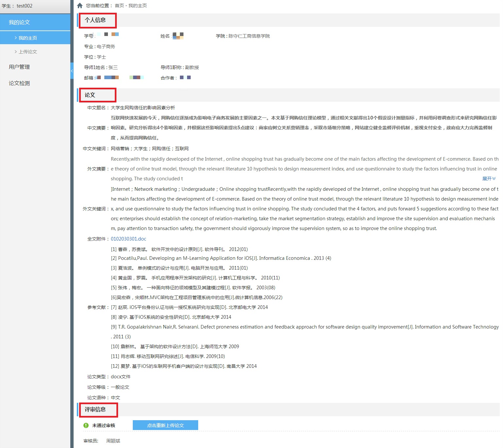Open 用户管理 menu
The image size is (503, 448).
click(x=19, y=67)
